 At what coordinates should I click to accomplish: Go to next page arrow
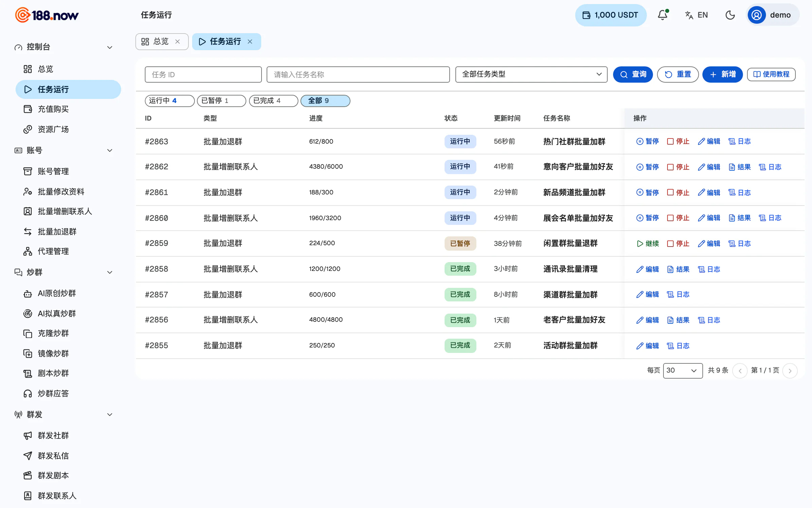(x=790, y=371)
